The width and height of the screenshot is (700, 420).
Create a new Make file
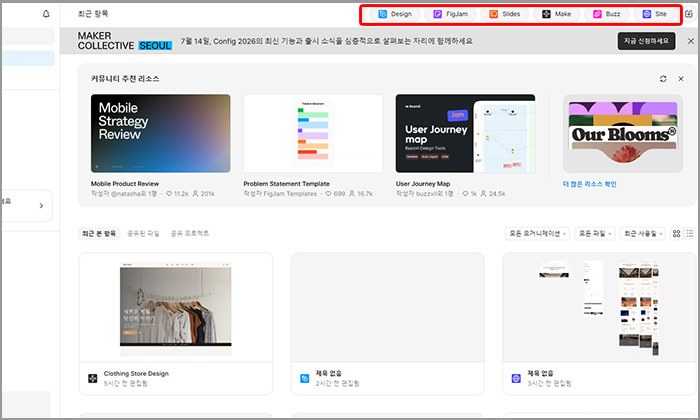556,14
